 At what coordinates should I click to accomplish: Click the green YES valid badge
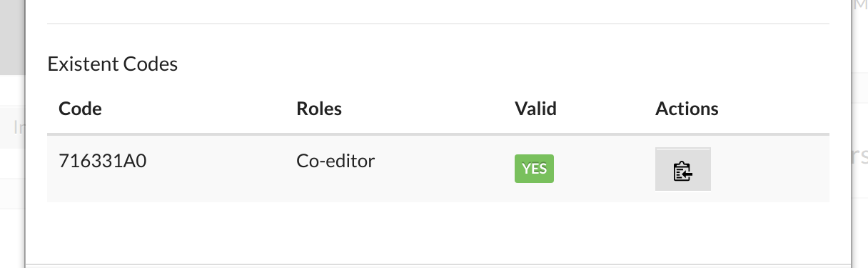(x=534, y=169)
